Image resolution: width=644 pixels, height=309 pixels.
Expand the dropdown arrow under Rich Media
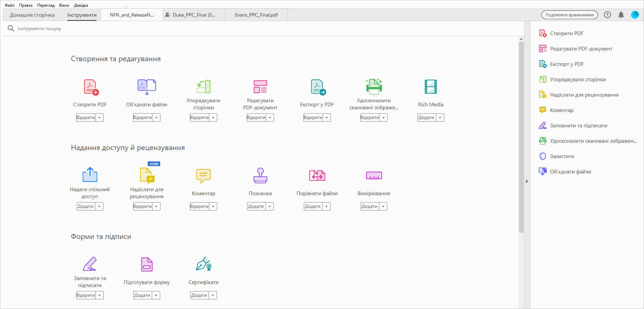point(440,118)
